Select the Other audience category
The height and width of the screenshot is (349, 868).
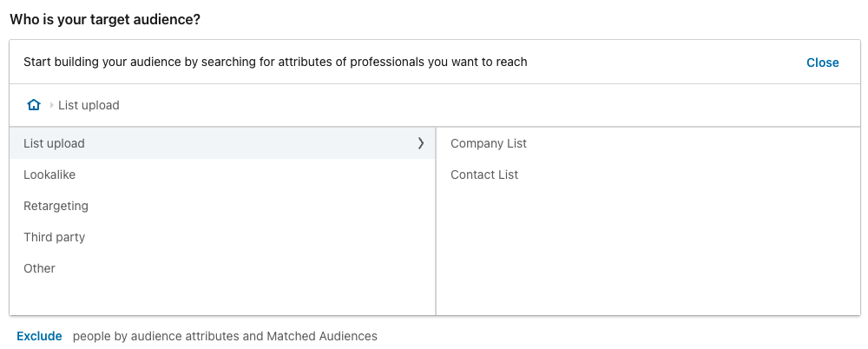39,268
